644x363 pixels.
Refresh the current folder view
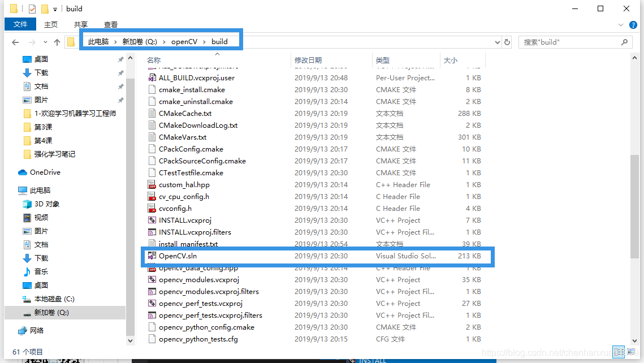coord(507,42)
